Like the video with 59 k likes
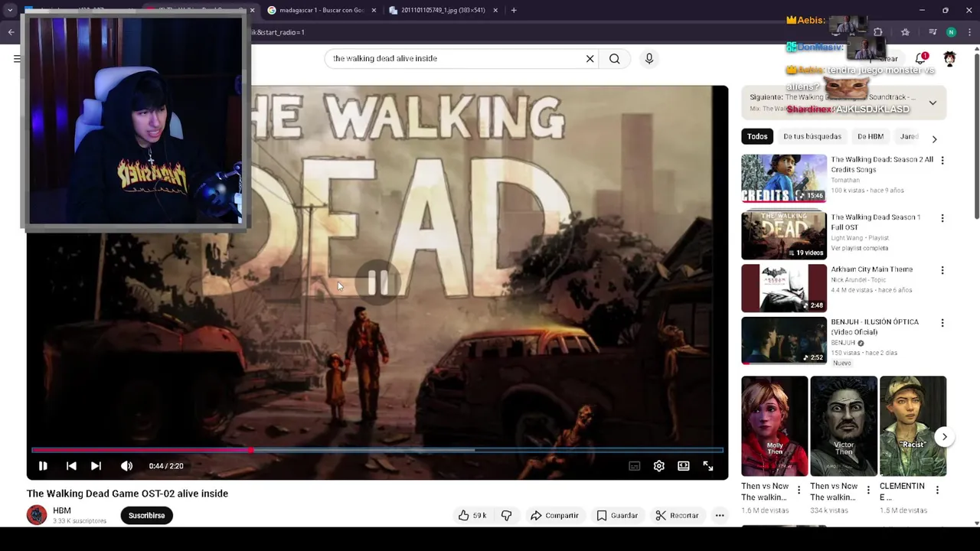Image resolution: width=980 pixels, height=551 pixels. [x=472, y=516]
